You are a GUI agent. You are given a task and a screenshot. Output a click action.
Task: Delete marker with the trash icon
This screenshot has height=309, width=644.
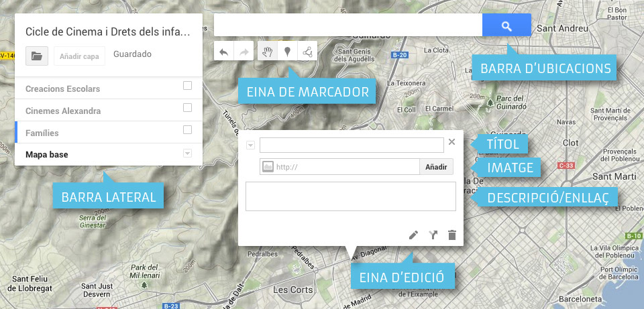pos(452,235)
